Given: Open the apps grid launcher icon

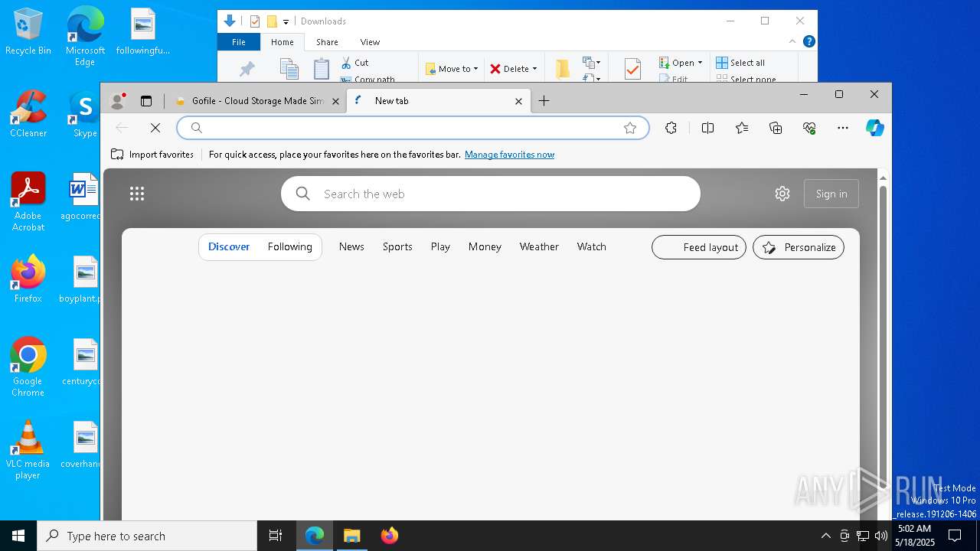Looking at the screenshot, I should [x=137, y=194].
